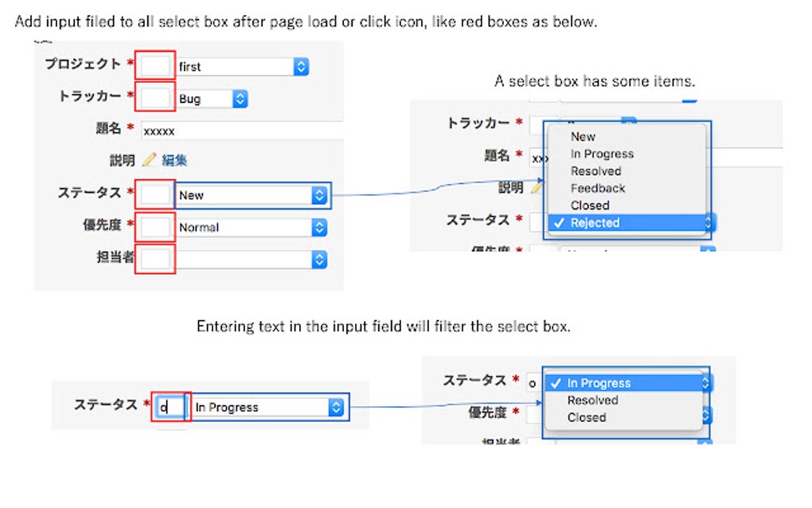Click the arrows icon on the bottom In Progress selector

click(x=335, y=406)
